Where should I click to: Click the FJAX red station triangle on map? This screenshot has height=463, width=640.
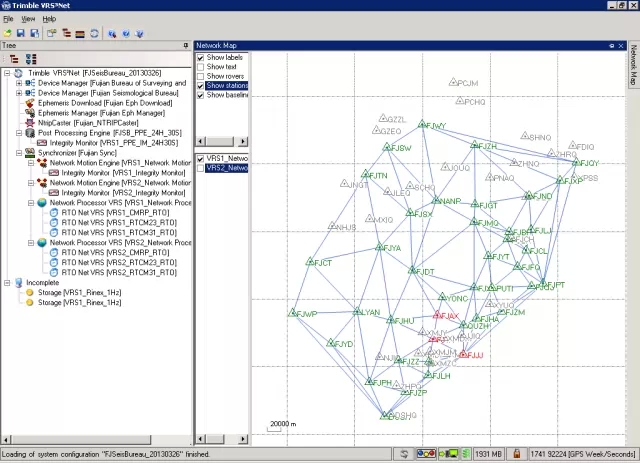coord(437,314)
